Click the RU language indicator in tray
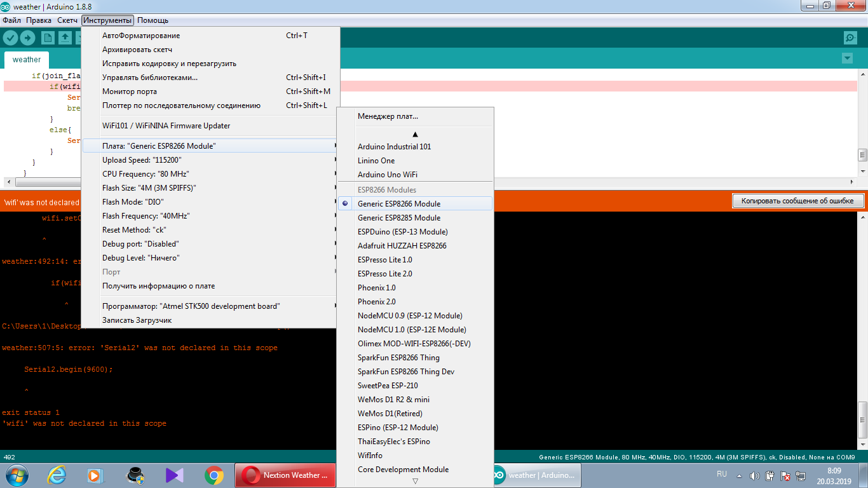This screenshot has height=488, width=868. 722,474
